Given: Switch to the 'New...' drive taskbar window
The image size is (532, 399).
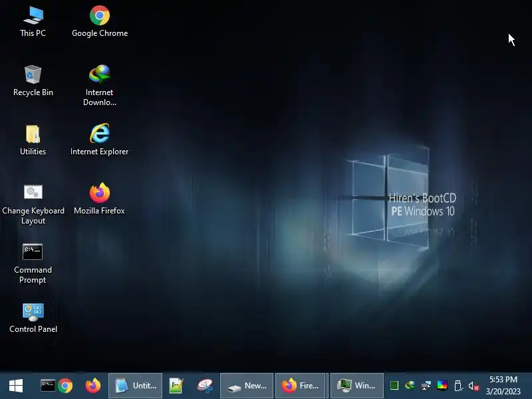Looking at the screenshot, I should click(247, 386).
